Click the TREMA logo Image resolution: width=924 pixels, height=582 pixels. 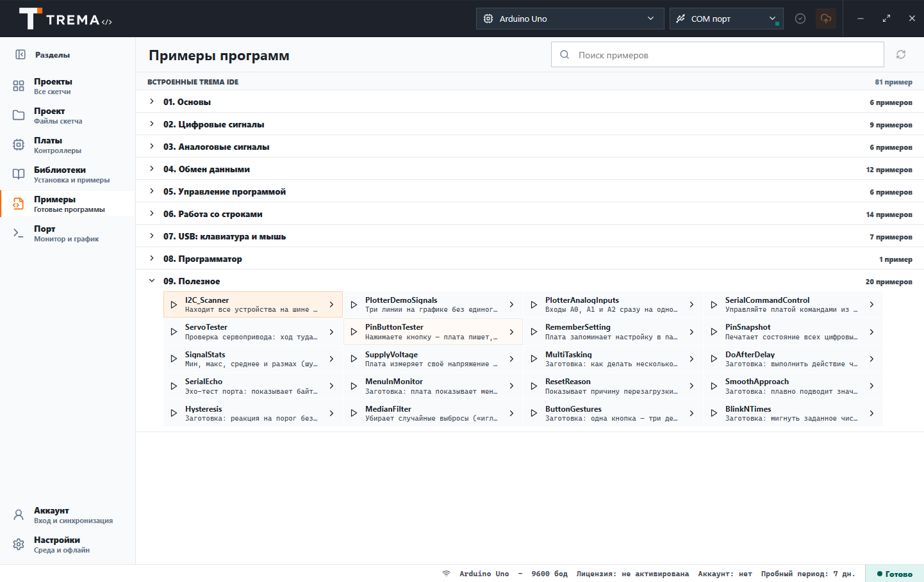[65, 19]
